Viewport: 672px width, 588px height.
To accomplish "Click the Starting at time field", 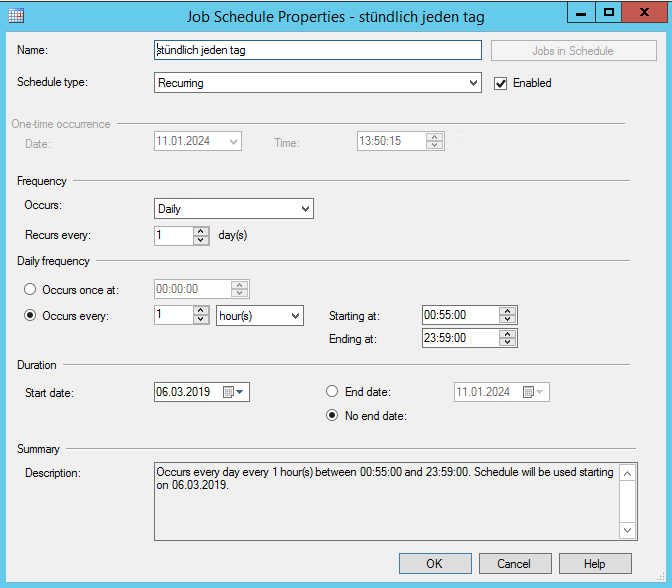I will (x=461, y=315).
